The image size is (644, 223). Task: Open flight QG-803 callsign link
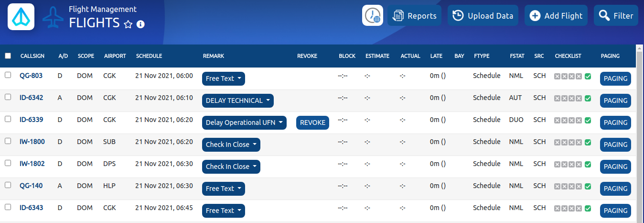pyautogui.click(x=31, y=75)
